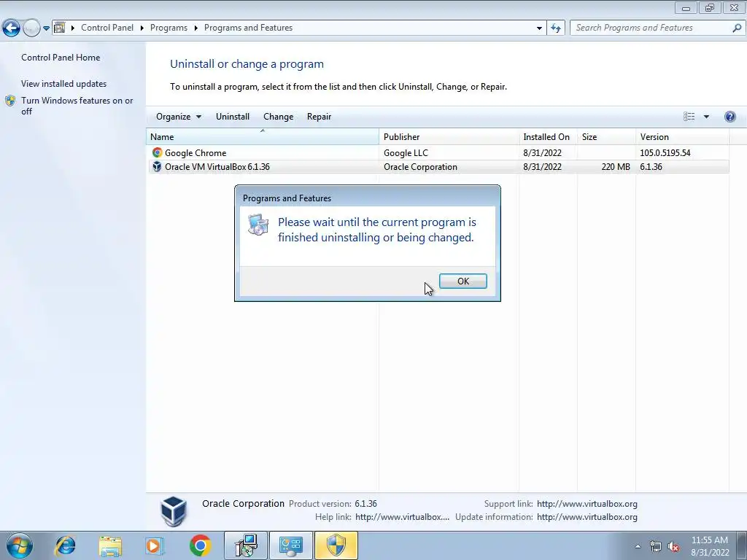Click the Uninstall toolbar button
Viewport: 747px width, 560px height.
[x=233, y=117]
